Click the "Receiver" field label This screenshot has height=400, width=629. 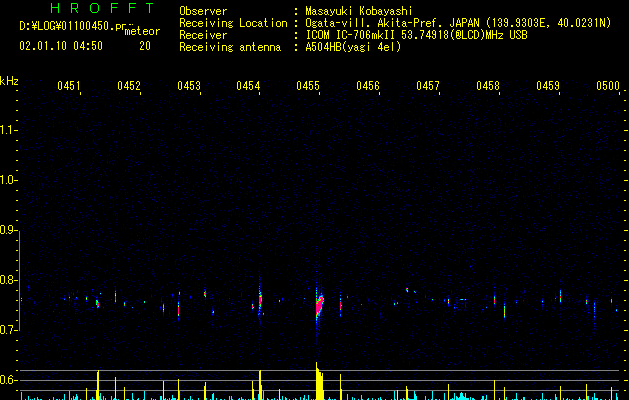203,35
